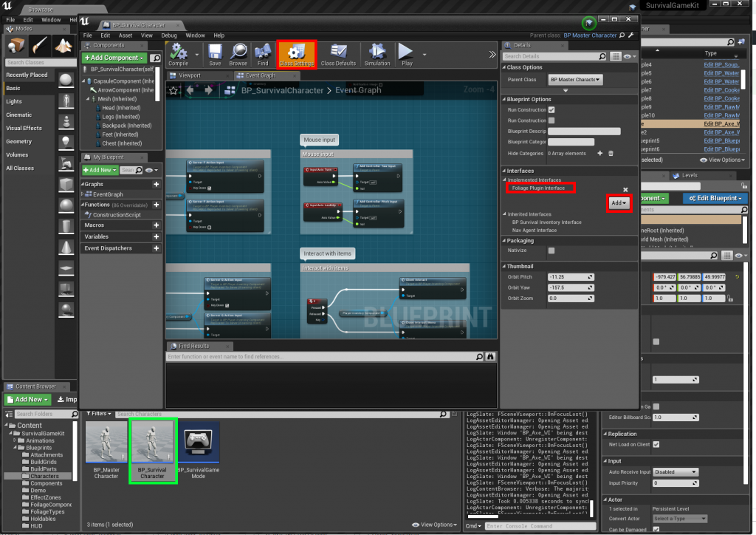Image resolution: width=756 pixels, height=535 pixels.
Task: Open BP Master Character parent class link
Action: pyautogui.click(x=590, y=35)
